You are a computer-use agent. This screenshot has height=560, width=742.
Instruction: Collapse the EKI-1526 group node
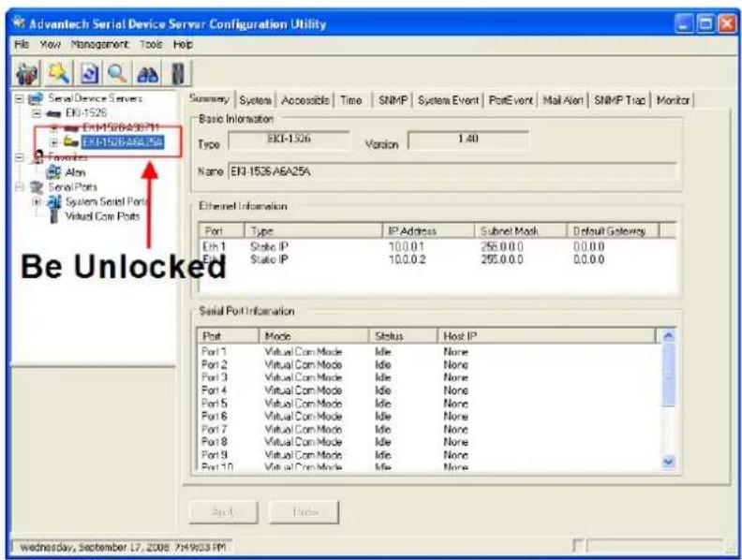click(x=37, y=113)
